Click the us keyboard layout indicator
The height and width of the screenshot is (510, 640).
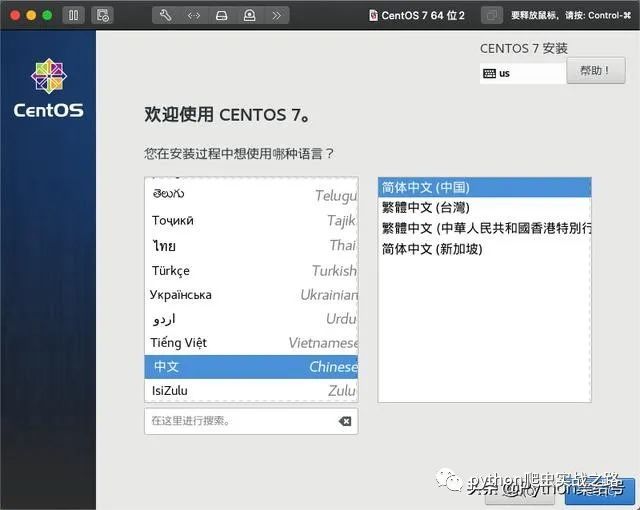(x=523, y=73)
